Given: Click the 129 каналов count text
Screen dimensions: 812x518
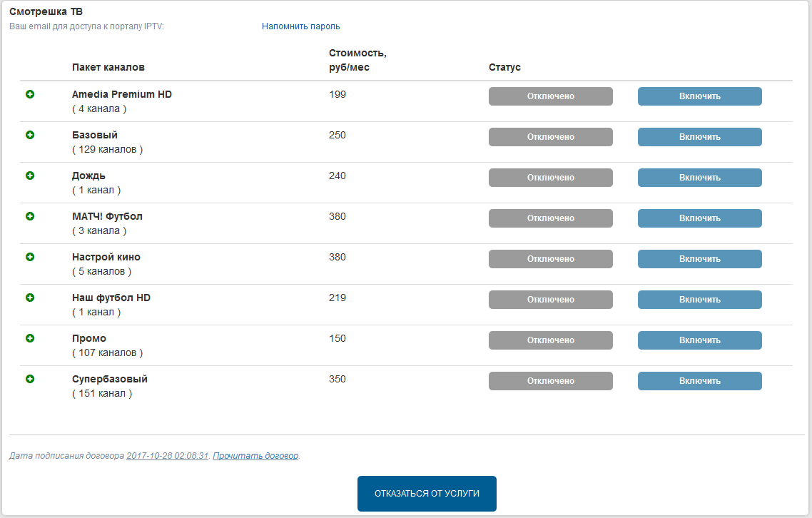Looking at the screenshot, I should click(x=107, y=150).
